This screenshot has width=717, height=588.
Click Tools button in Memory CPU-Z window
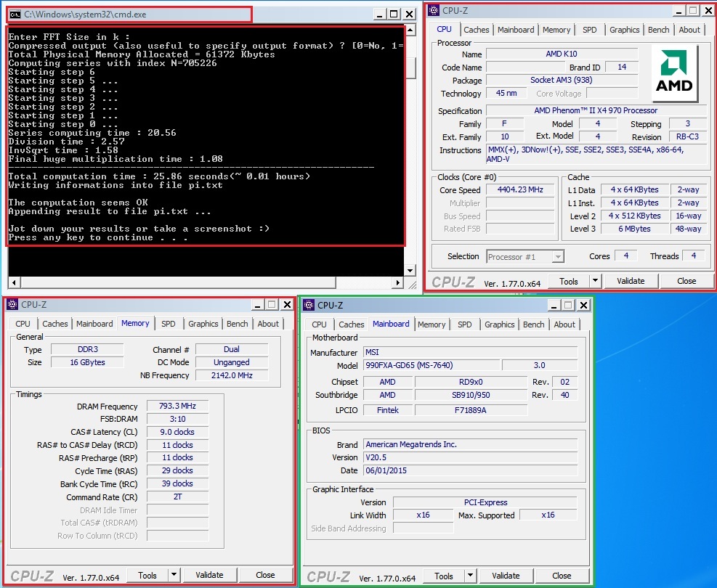pyautogui.click(x=147, y=575)
